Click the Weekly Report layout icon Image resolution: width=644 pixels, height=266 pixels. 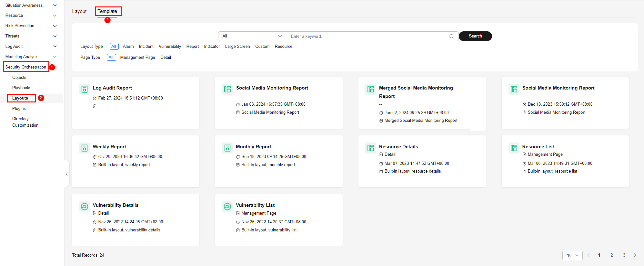tap(85, 148)
